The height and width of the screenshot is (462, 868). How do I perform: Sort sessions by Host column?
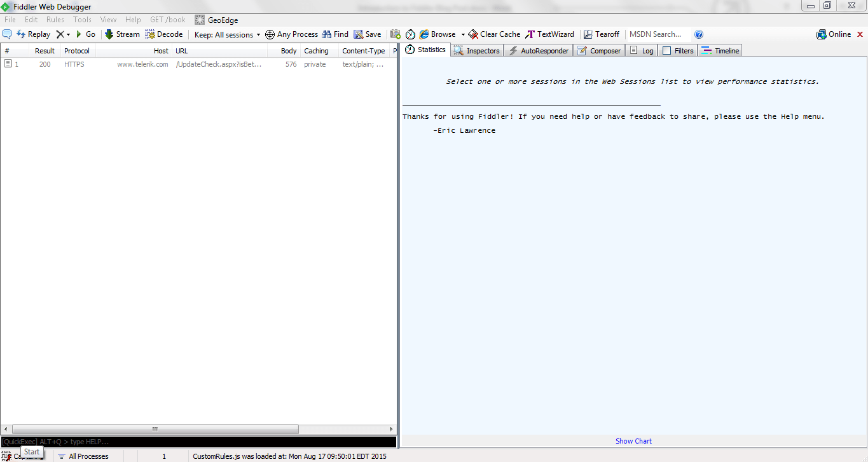tap(134, 51)
